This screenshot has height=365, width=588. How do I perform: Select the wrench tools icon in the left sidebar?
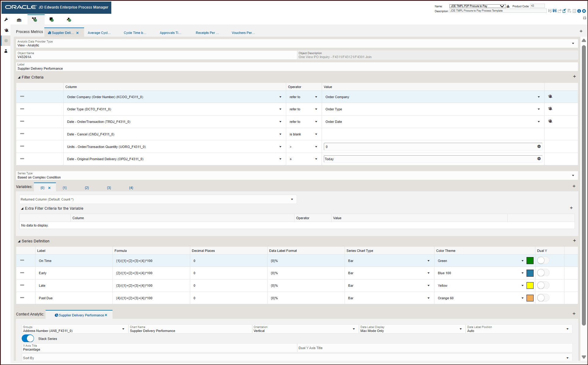[x=6, y=19]
